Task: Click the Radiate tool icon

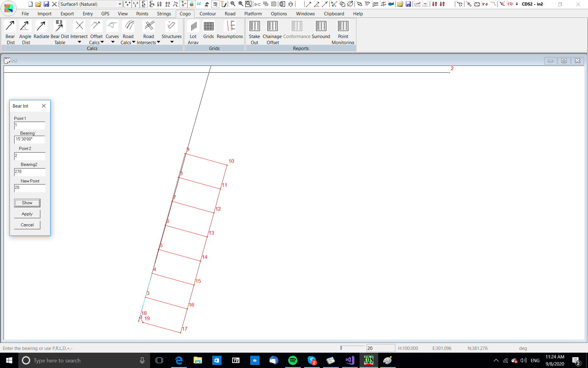Action: (x=41, y=26)
